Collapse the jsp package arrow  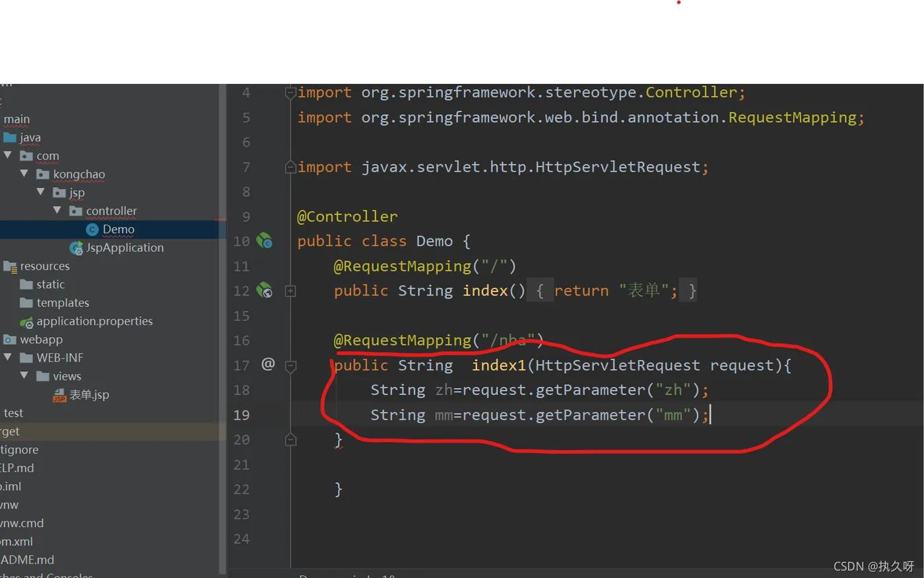[x=41, y=192]
